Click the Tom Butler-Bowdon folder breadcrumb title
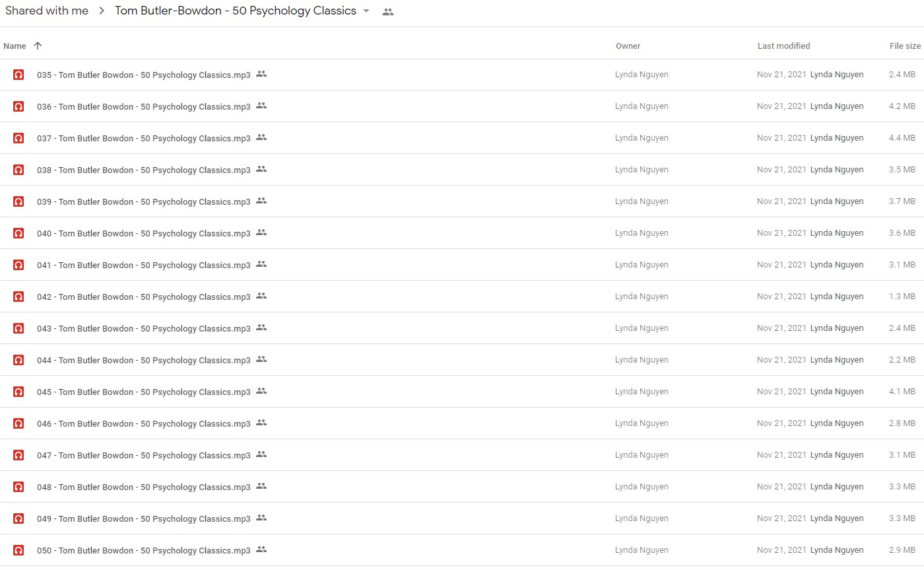The height and width of the screenshot is (570, 924). 236,11
